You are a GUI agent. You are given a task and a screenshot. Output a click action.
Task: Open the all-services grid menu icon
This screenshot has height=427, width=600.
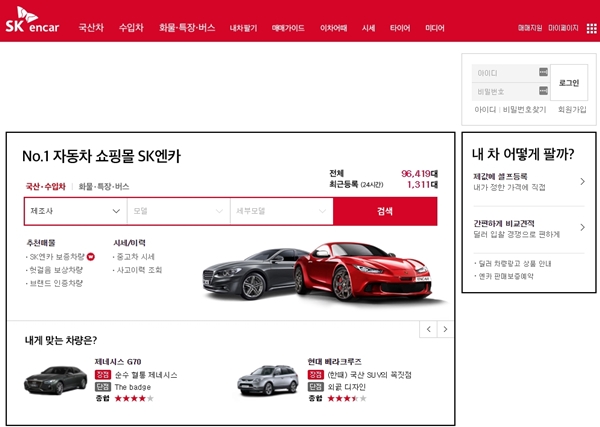point(592,28)
